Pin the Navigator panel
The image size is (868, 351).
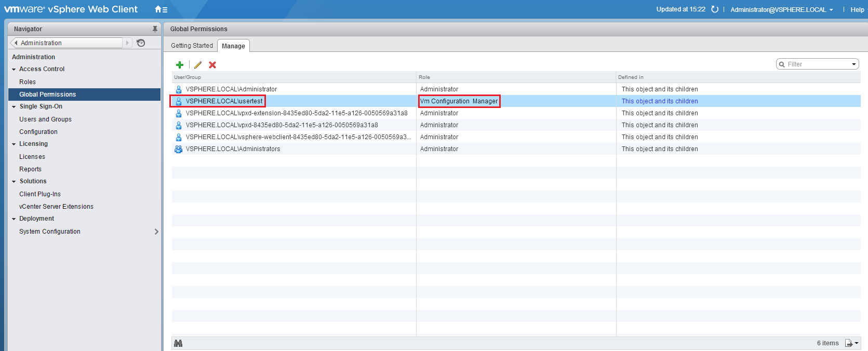(155, 29)
